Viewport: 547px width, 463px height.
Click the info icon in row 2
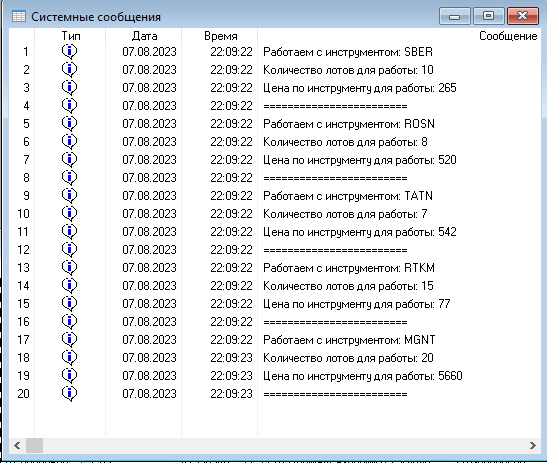point(69,69)
